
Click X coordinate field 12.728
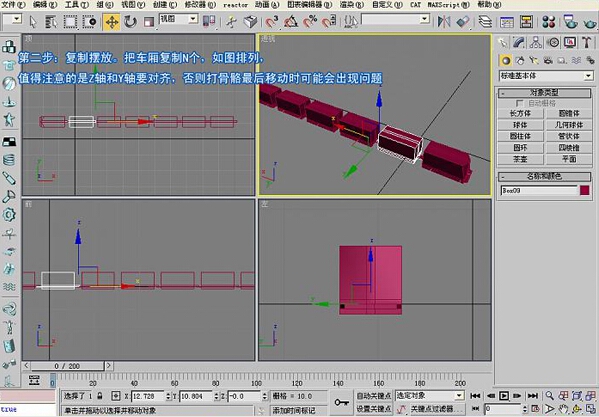point(148,396)
